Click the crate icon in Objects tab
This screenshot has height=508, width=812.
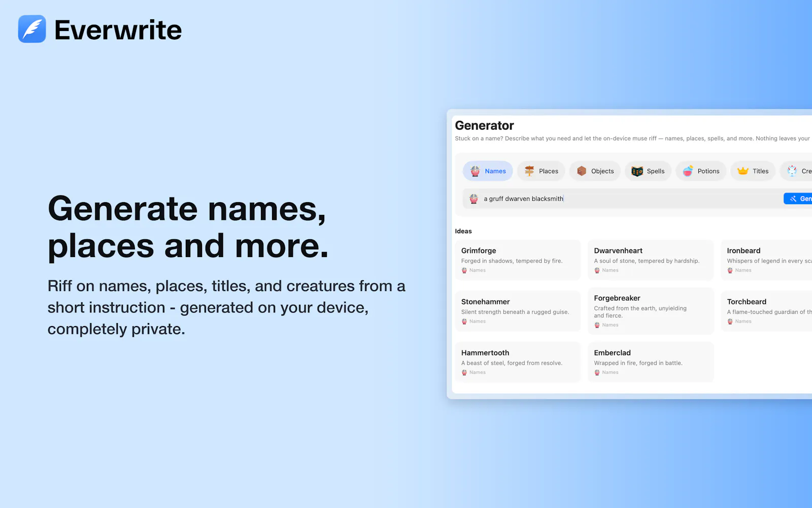[582, 171]
